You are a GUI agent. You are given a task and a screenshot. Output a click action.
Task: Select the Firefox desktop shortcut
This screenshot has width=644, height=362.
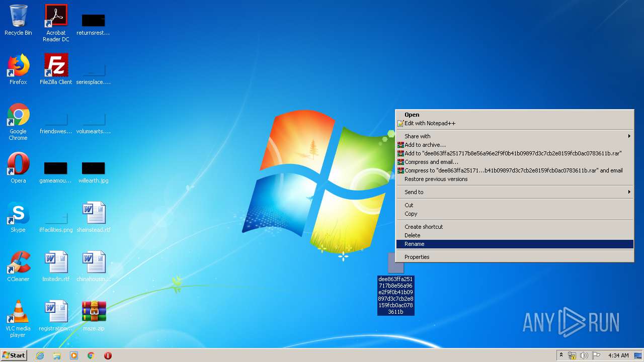18,69
